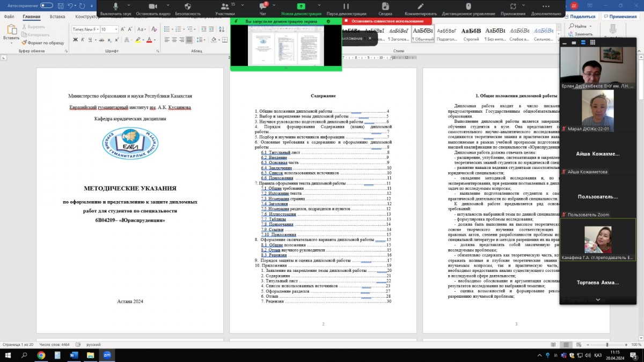Open the Zoom chat panel
The height and width of the screenshot is (362, 644).
(x=262, y=7)
